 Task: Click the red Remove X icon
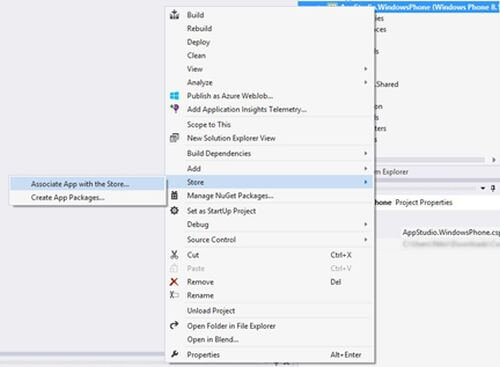(174, 282)
